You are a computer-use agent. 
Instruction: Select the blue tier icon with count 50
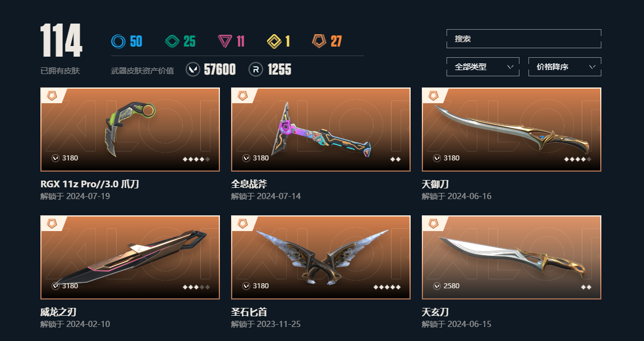click(118, 41)
